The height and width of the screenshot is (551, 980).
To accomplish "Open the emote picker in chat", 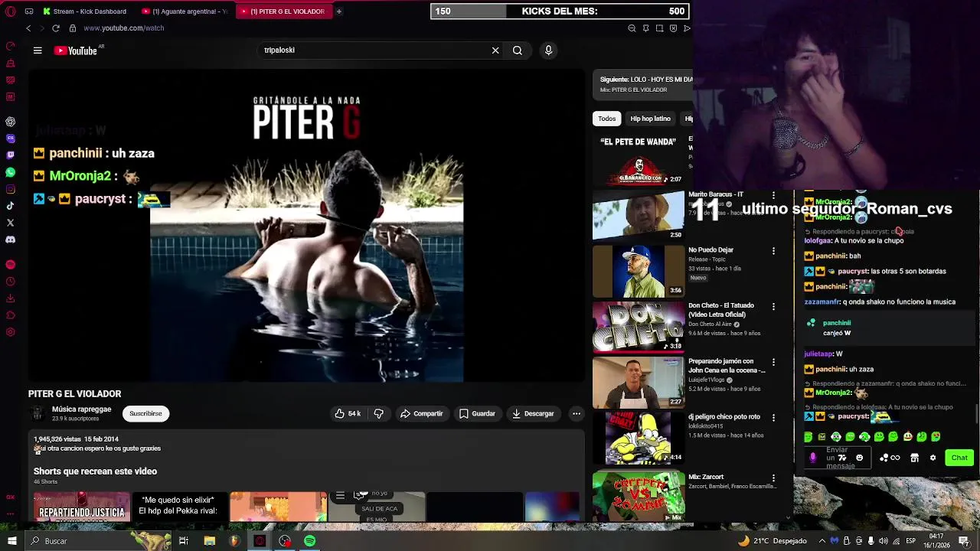I will pos(859,458).
